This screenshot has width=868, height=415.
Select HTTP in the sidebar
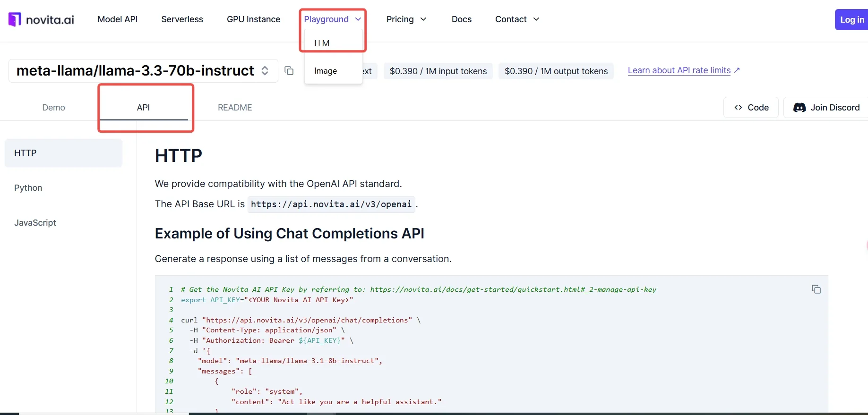63,153
